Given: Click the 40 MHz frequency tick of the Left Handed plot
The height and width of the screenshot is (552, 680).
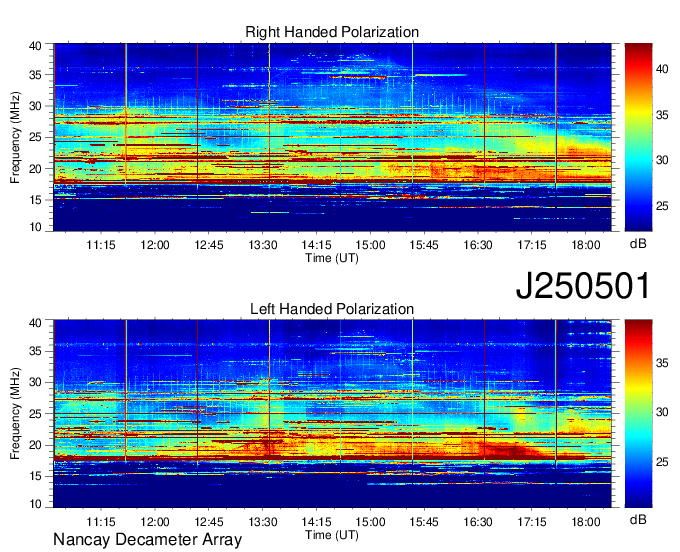Looking at the screenshot, I should (35, 322).
